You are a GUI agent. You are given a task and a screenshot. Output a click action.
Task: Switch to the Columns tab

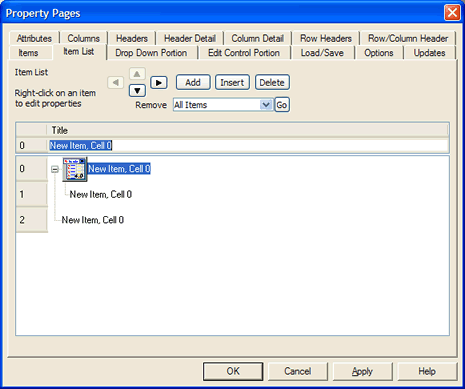coord(84,38)
